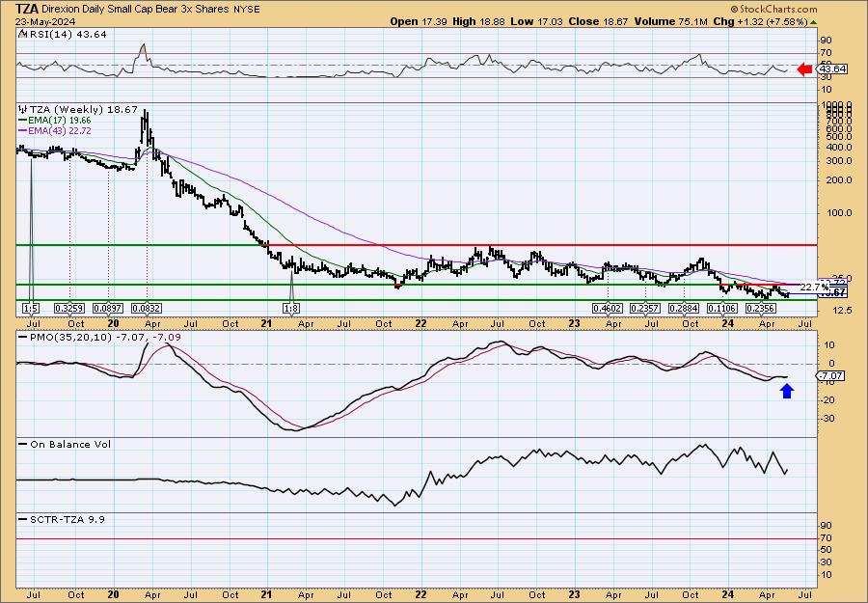Click the 0.3259 dividend marker label
Image resolution: width=868 pixels, height=603 pixels.
(69, 308)
